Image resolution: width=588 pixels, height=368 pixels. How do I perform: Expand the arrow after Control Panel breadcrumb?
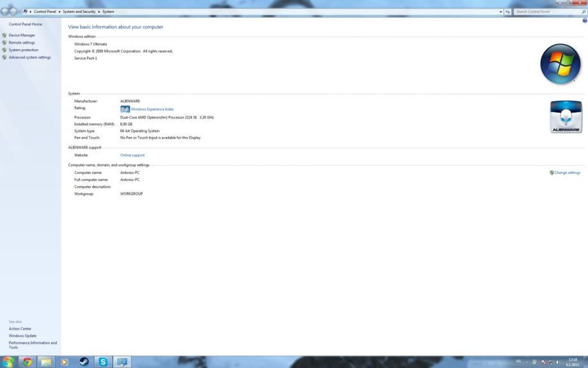tap(60, 12)
